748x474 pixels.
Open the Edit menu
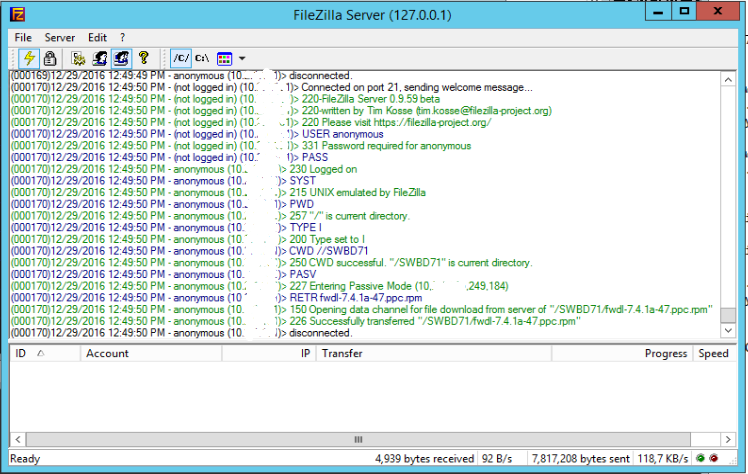click(97, 37)
